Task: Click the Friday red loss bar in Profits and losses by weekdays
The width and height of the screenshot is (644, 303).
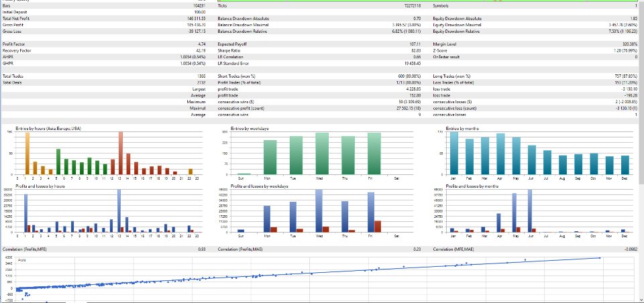Action: 378,227
